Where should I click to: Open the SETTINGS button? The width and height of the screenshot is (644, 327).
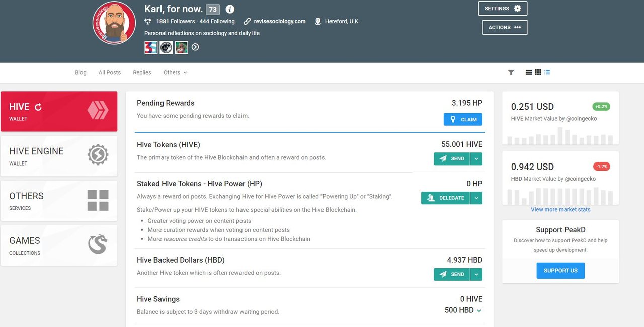click(x=503, y=9)
